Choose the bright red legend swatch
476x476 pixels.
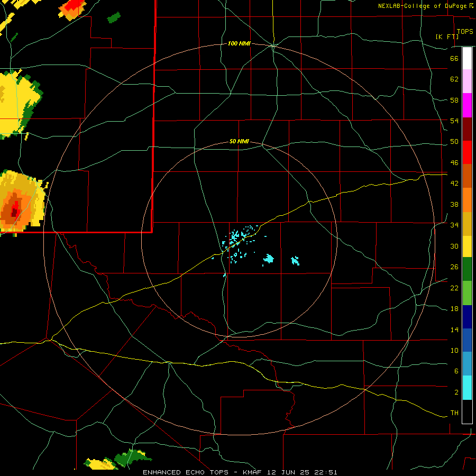pyautogui.click(x=467, y=152)
